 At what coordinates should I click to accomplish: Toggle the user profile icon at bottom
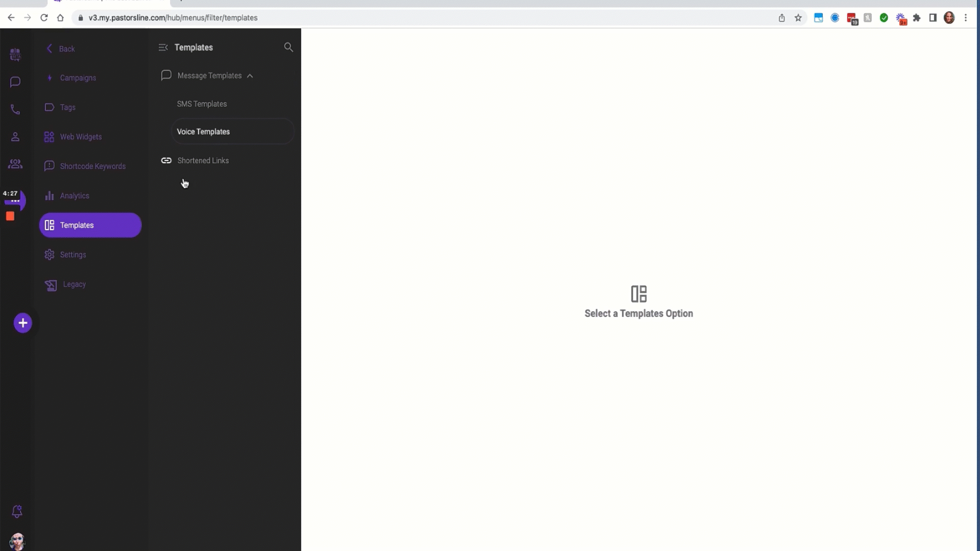(17, 541)
